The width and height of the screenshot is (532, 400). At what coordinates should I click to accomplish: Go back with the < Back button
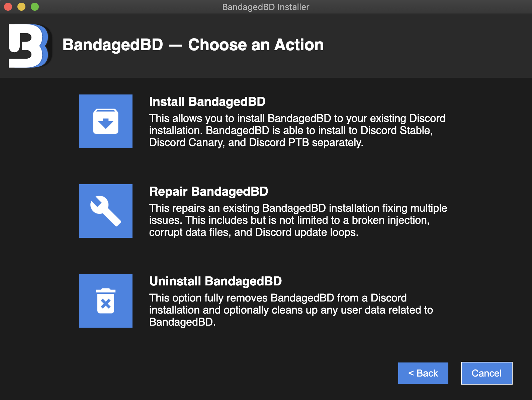point(423,373)
